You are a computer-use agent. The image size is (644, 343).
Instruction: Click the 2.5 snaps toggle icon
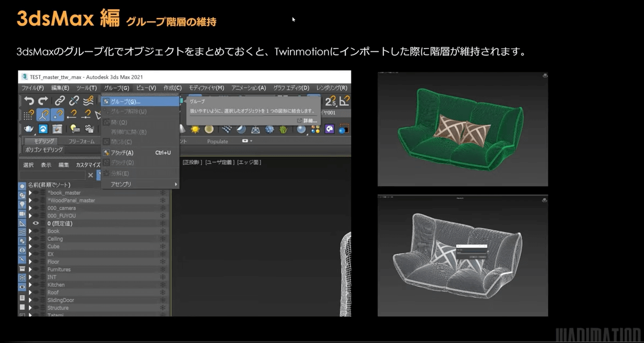pos(331,100)
